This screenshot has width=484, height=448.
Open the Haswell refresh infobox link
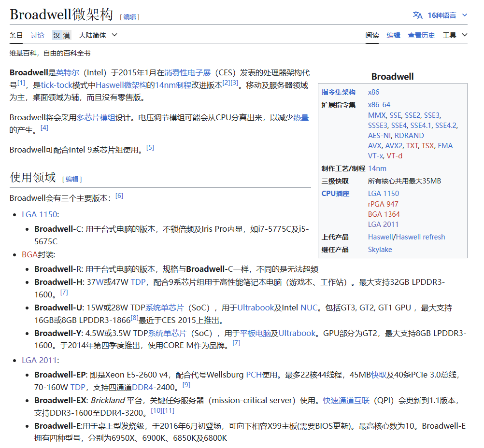pos(420,237)
